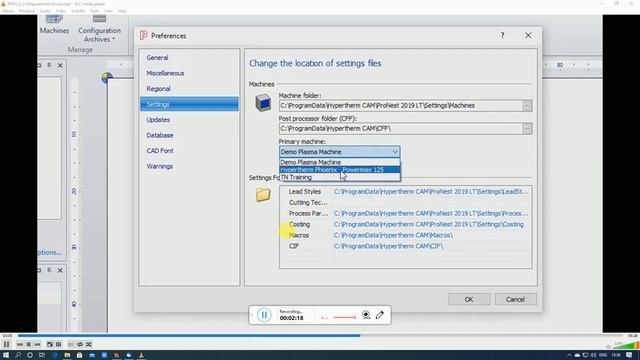Open the VLC Playback menu
This screenshot has height=360, width=640.
27,11
